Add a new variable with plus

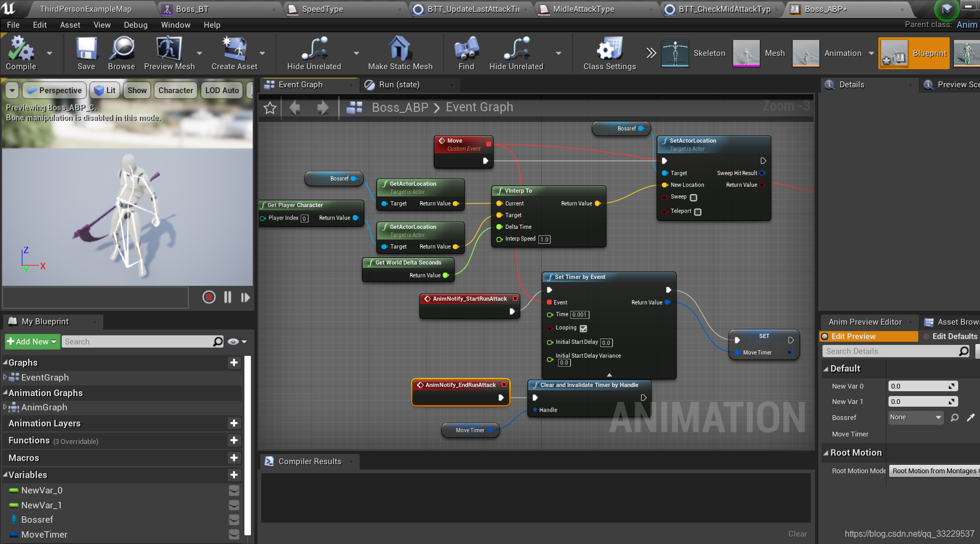tap(234, 475)
